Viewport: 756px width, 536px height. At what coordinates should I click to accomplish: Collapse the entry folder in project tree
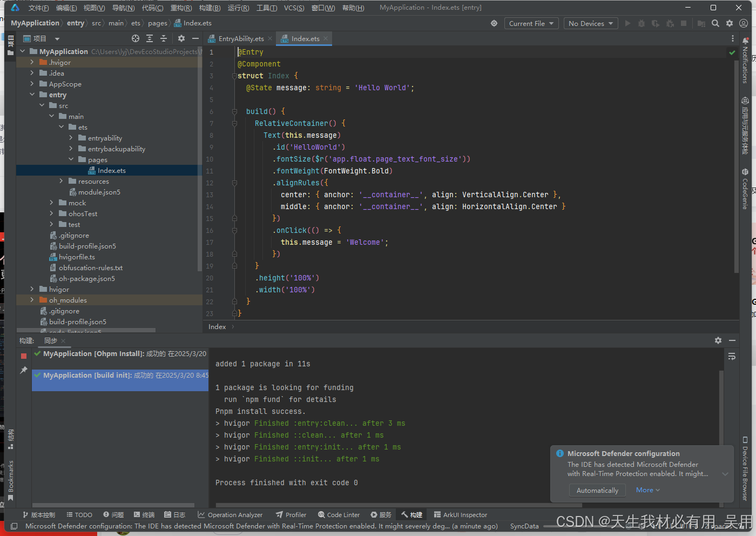click(32, 95)
